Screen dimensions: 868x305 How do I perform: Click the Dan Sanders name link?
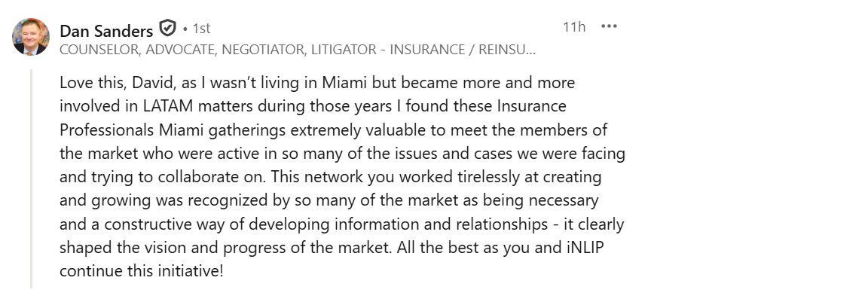105,30
